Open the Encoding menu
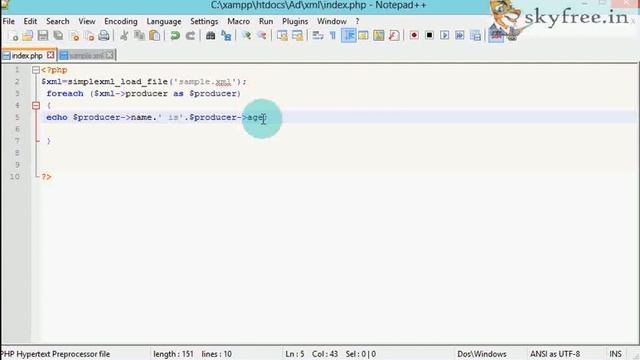The width and height of the screenshot is (640, 360). pyautogui.click(x=121, y=21)
